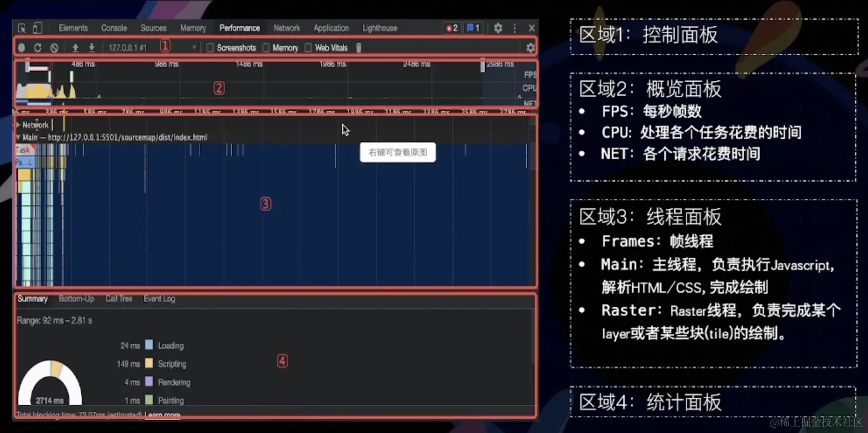The height and width of the screenshot is (433, 868).
Task: Open the Sources tab
Action: click(x=154, y=28)
